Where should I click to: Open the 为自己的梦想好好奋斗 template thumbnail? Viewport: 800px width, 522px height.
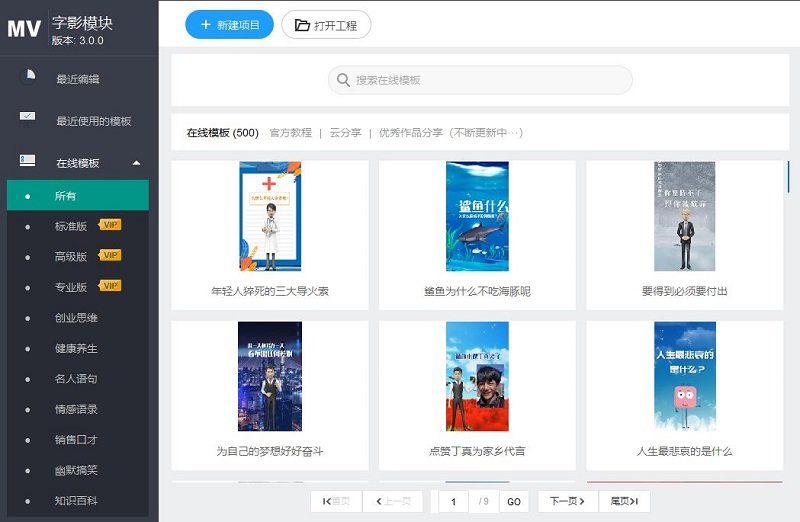tap(270, 376)
